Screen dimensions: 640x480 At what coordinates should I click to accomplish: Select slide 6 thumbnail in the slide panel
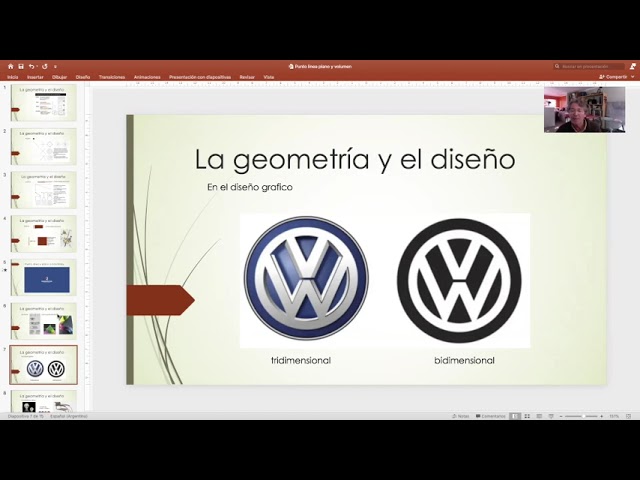[x=43, y=321]
